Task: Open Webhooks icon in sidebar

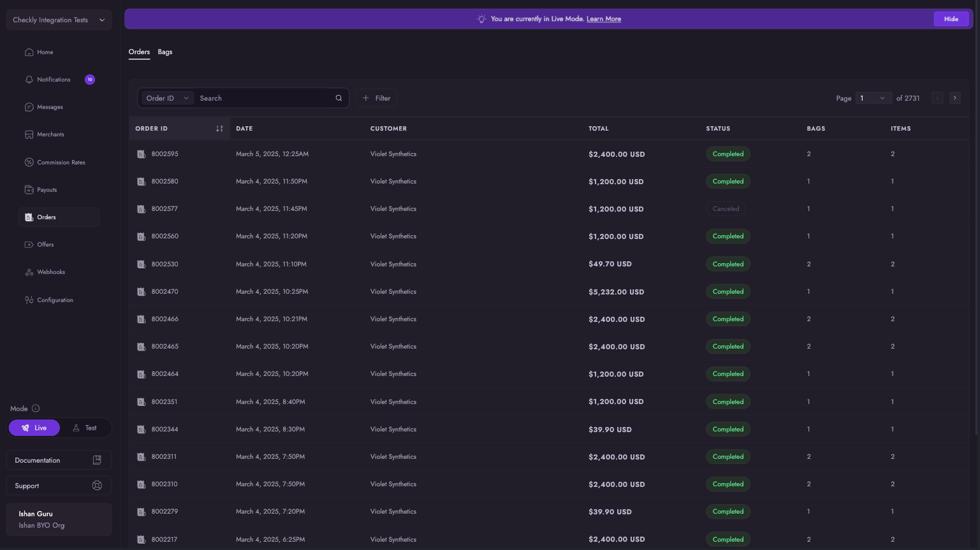Action: tap(29, 272)
